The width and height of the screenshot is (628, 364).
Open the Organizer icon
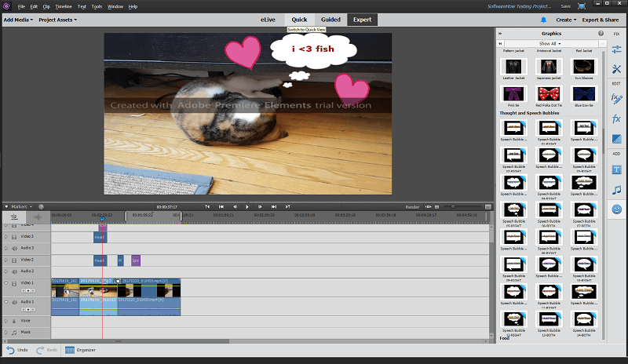[70, 350]
